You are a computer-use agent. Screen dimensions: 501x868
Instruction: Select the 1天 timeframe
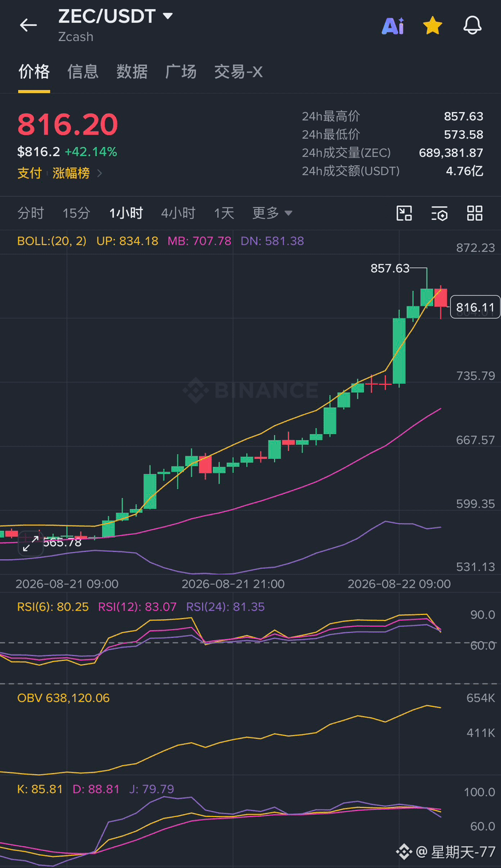pos(224,213)
